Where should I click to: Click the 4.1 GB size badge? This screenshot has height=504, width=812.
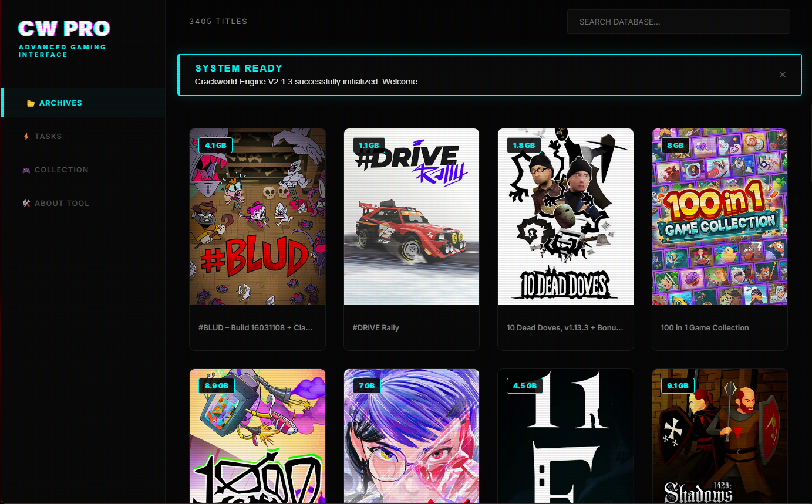tap(215, 145)
